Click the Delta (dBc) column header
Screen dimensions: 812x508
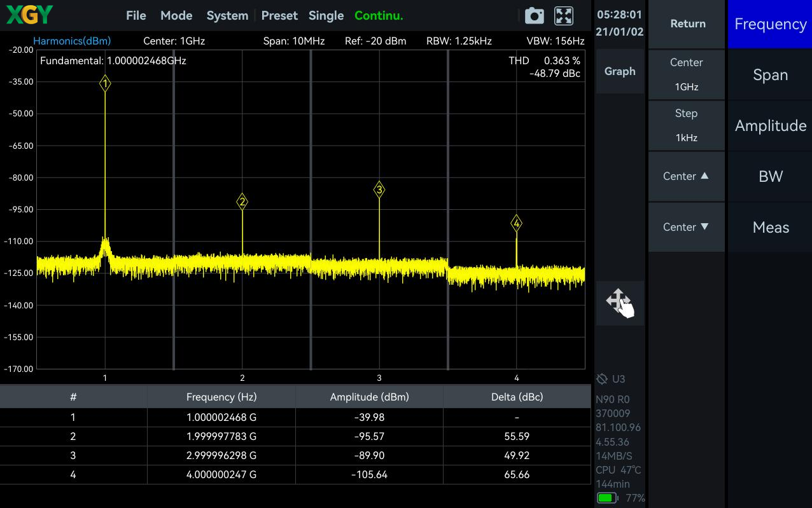[517, 397]
